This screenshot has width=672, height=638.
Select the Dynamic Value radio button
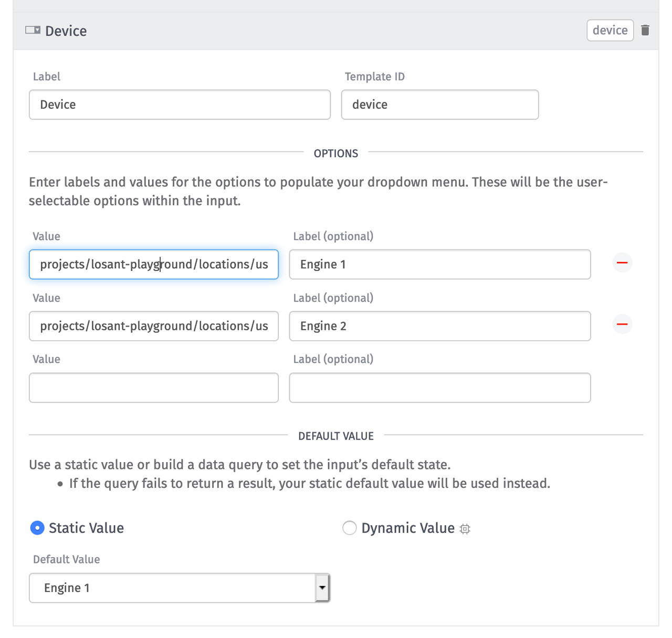pos(350,528)
